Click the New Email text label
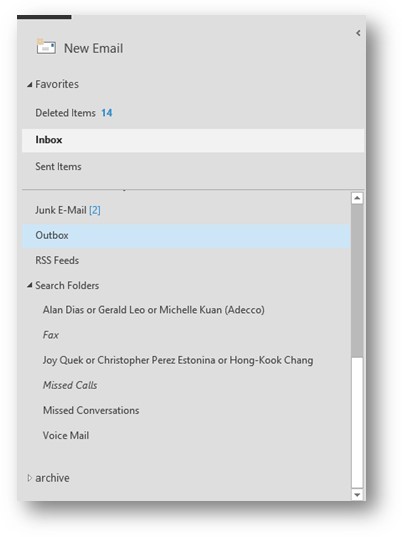Image resolution: width=402 pixels, height=537 pixels. click(93, 48)
